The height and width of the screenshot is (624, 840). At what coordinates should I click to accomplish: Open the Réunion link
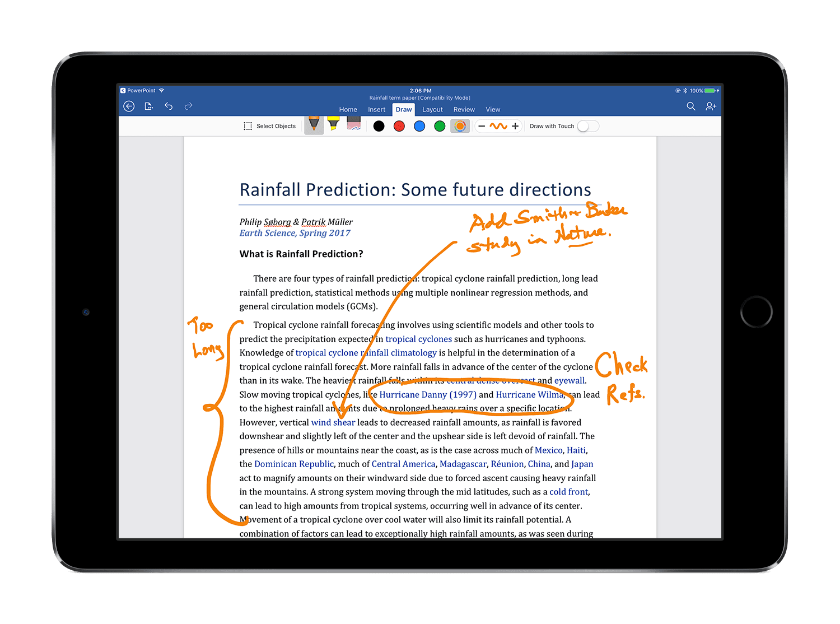click(507, 464)
